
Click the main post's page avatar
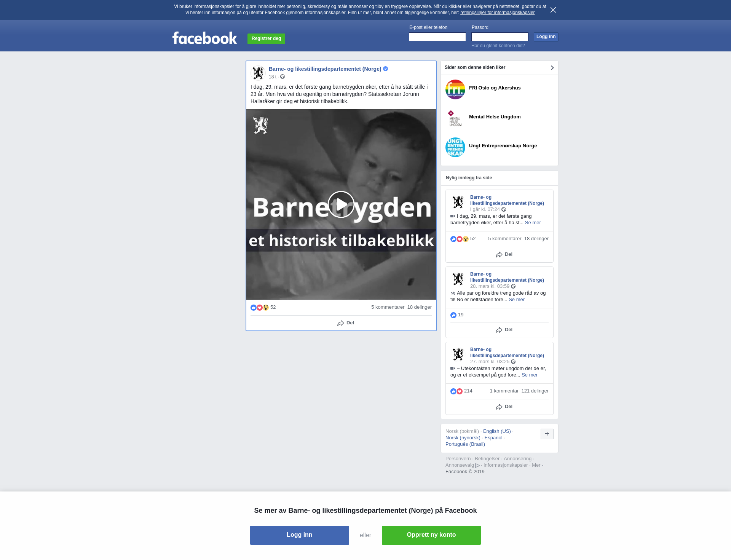[x=258, y=73]
